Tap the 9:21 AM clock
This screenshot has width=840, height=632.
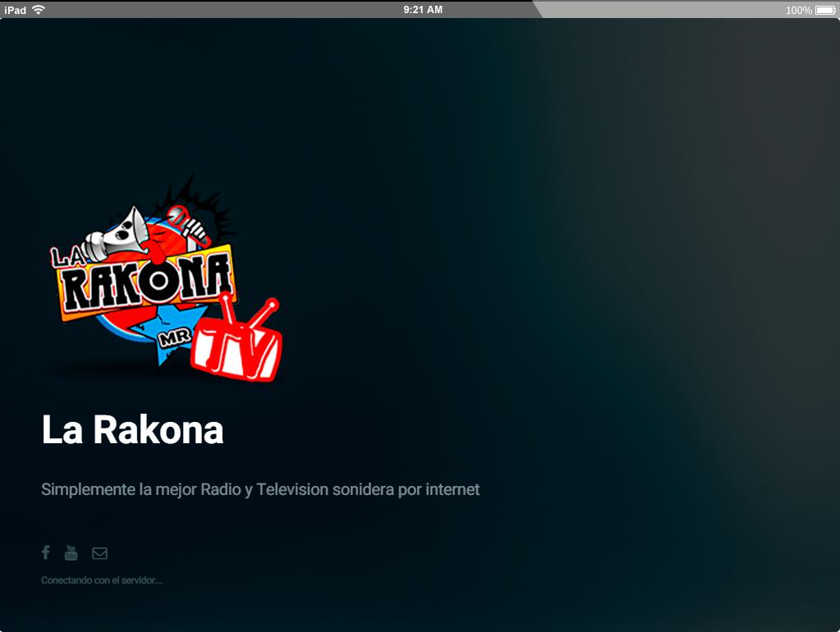click(423, 10)
